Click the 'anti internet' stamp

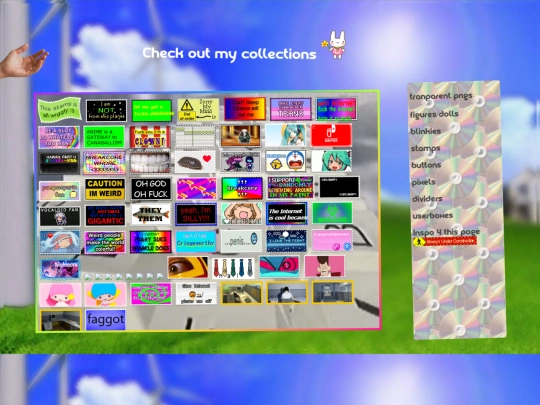click(336, 109)
